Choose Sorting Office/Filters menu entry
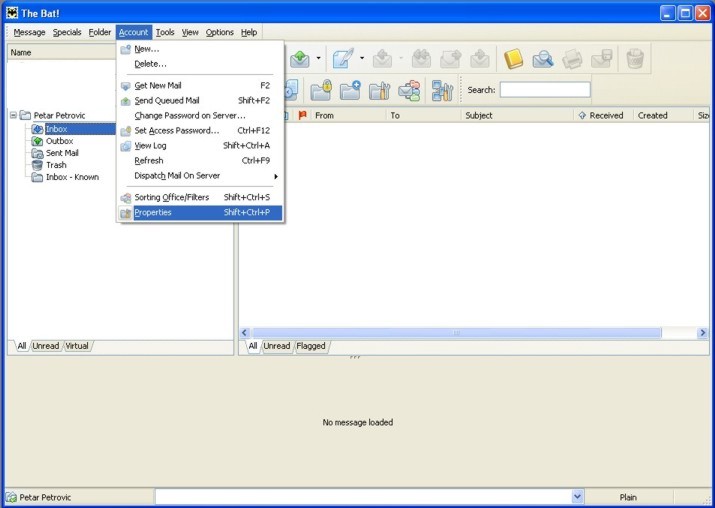 click(x=200, y=197)
